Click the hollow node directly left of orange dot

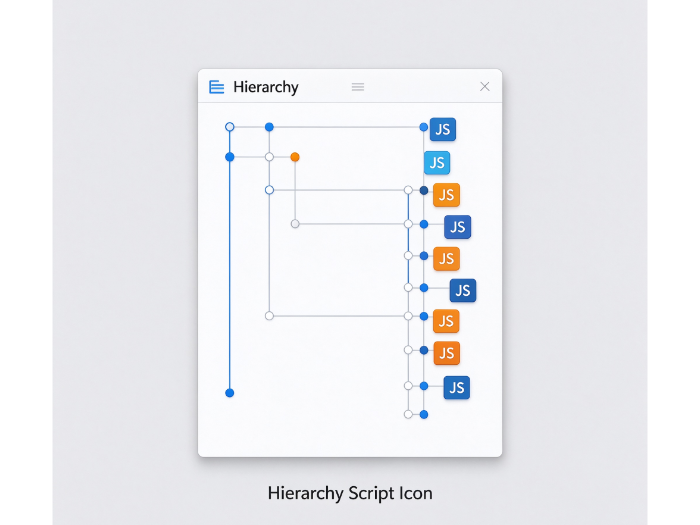click(x=269, y=157)
